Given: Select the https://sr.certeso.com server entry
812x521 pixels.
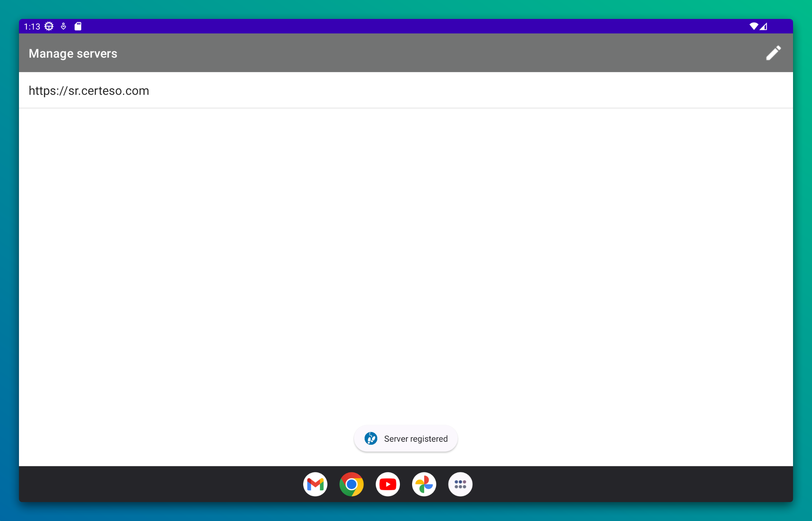Looking at the screenshot, I should pos(89,91).
